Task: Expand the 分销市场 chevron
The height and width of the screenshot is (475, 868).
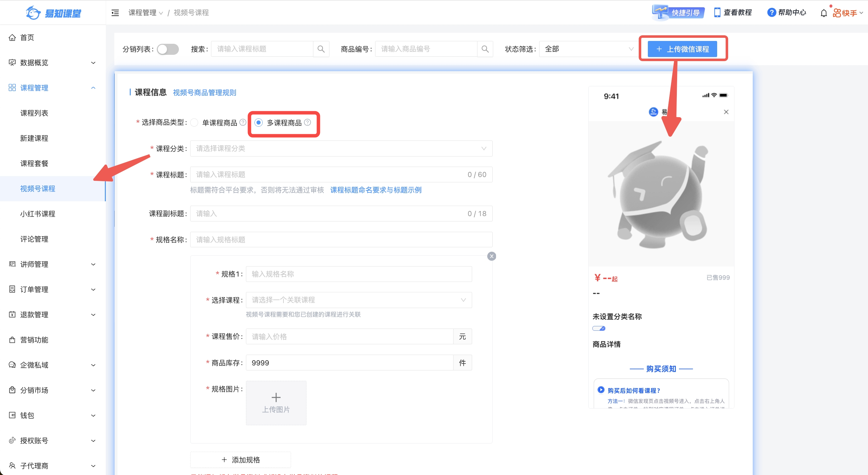Action: tap(93, 391)
